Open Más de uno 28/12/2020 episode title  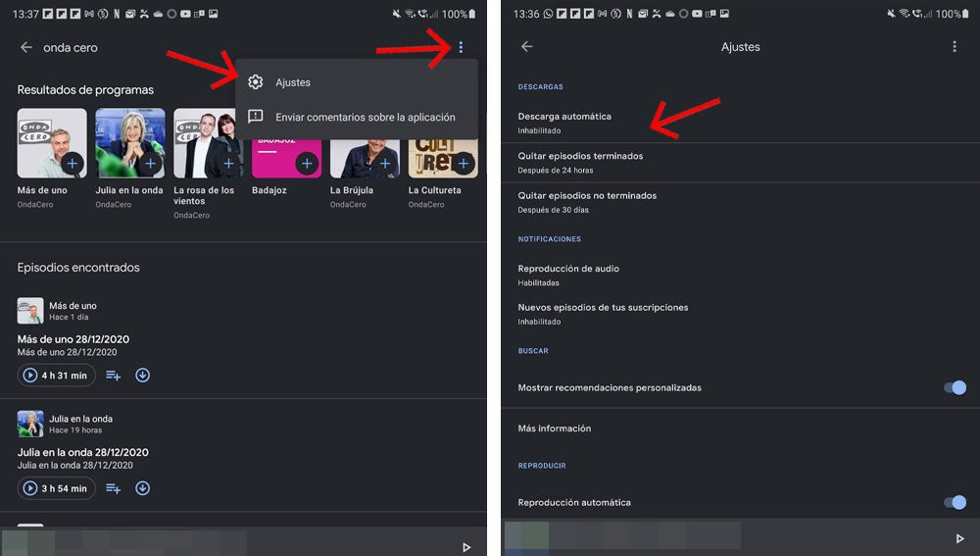[73, 339]
